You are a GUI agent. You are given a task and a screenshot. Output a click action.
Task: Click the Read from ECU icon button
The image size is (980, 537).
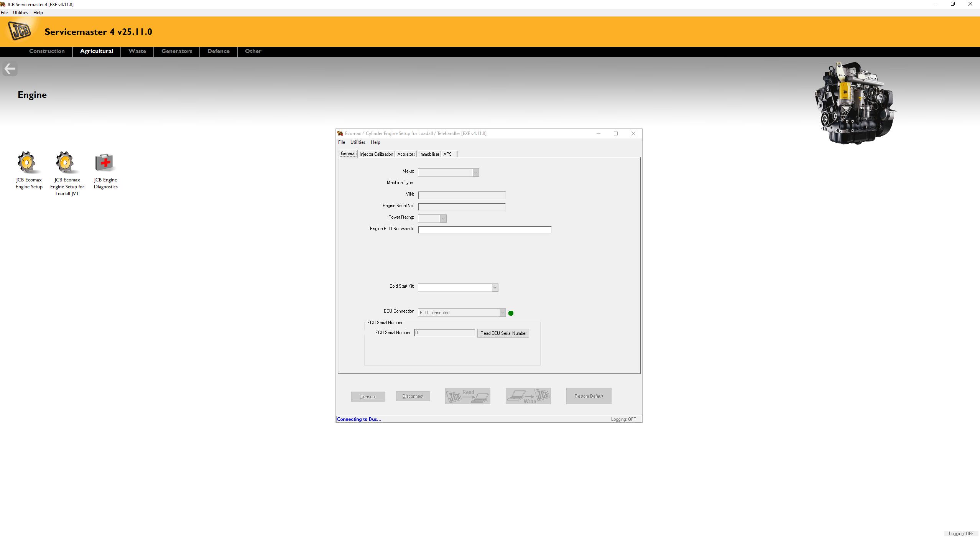[x=467, y=396]
